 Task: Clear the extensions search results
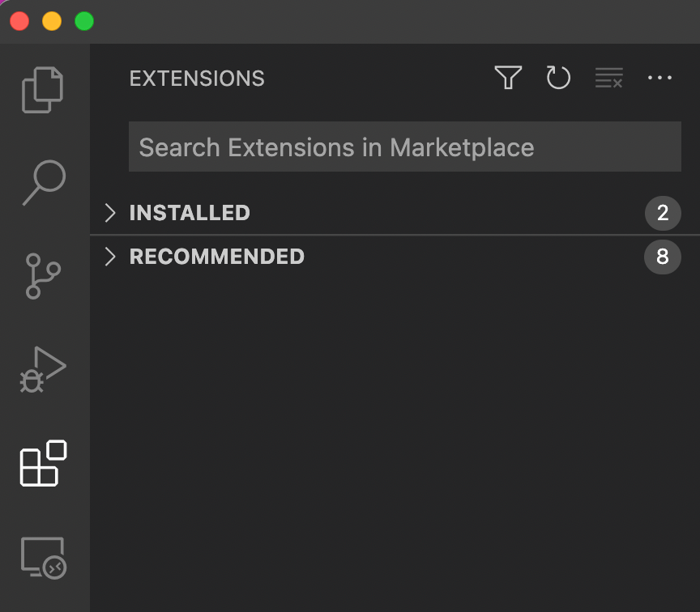[608, 78]
